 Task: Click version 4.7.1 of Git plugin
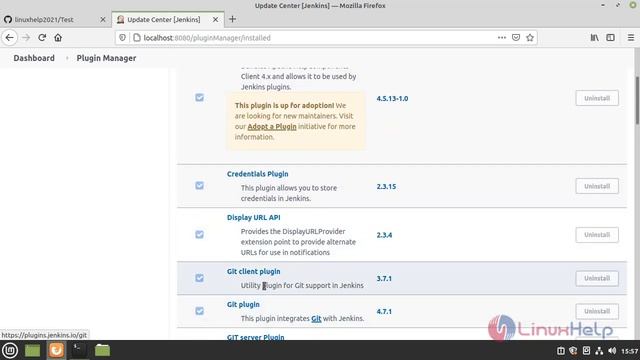coord(384,311)
